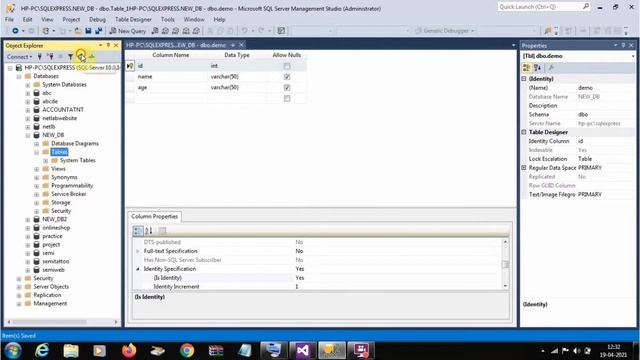
Task: Click the (Is Identity) property value Yes
Action: click(x=300, y=278)
